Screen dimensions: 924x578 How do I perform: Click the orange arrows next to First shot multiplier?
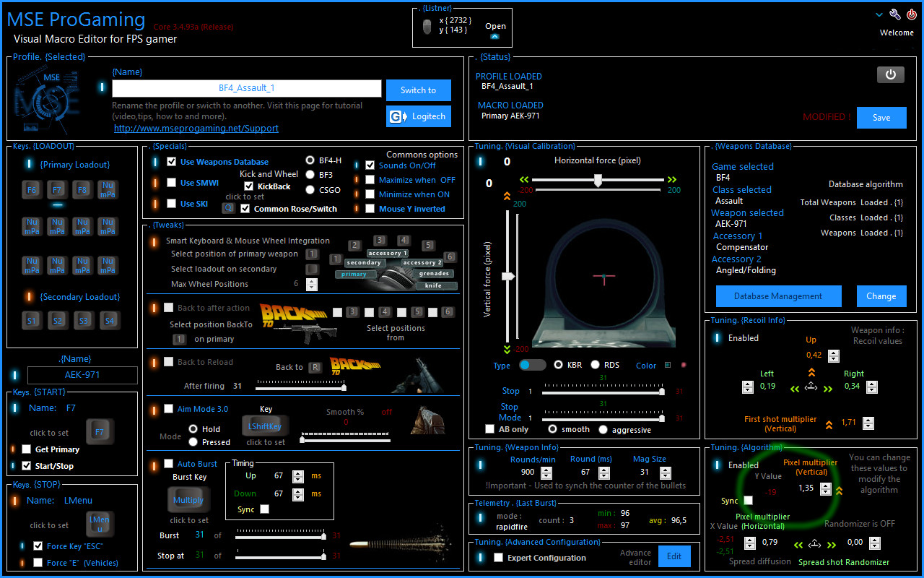[x=829, y=424]
